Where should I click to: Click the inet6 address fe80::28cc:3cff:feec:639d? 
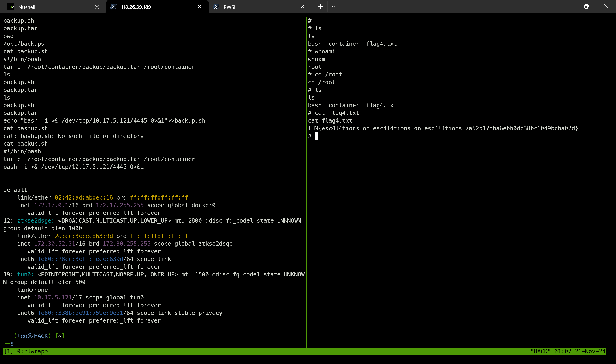80,259
